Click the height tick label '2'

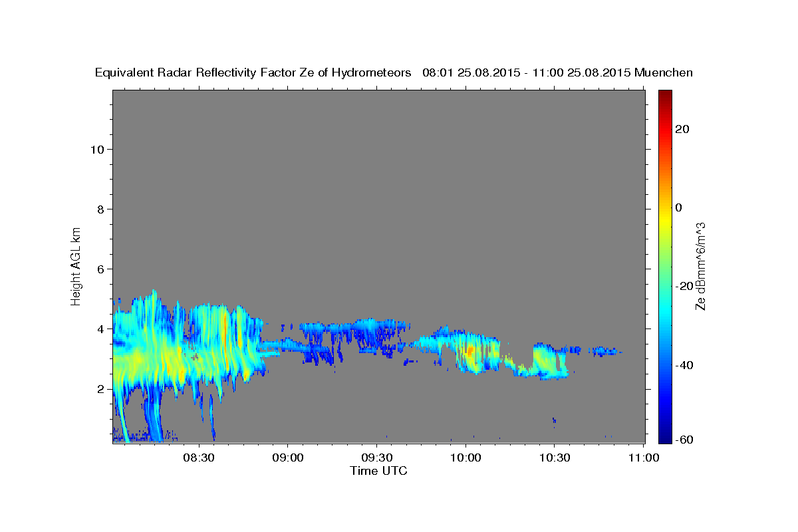pyautogui.click(x=100, y=388)
